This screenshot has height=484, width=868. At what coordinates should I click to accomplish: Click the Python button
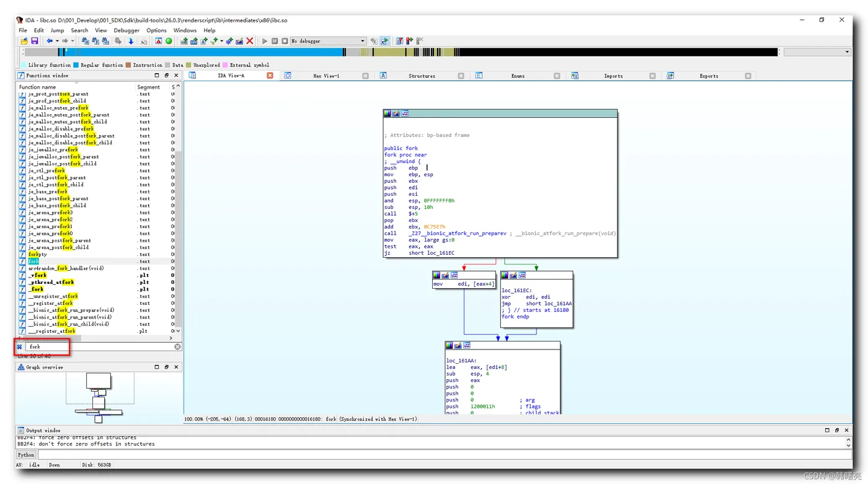tap(26, 455)
